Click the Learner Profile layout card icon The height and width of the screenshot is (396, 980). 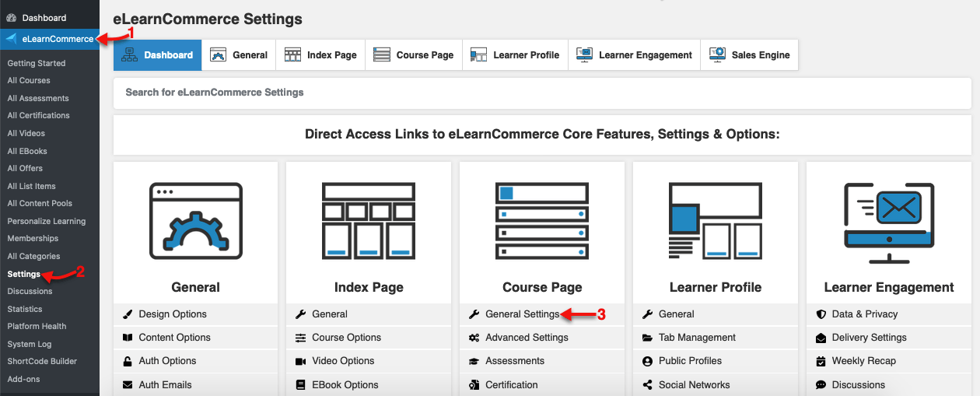pyautogui.click(x=716, y=222)
